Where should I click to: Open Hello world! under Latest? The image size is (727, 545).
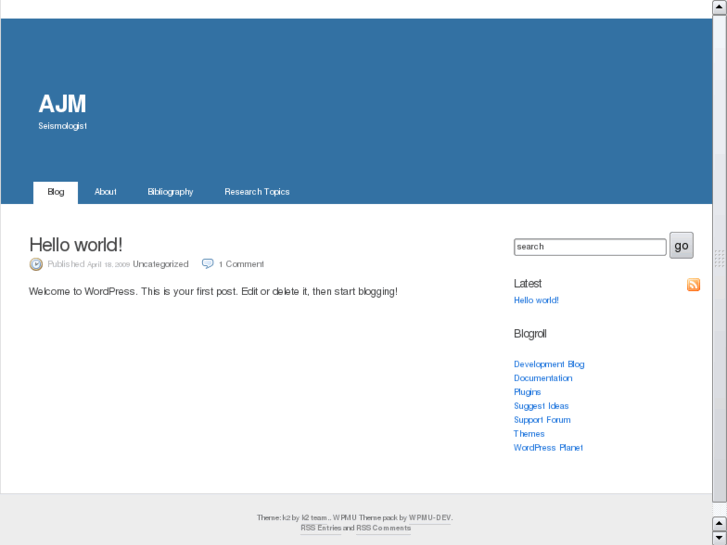tap(536, 300)
